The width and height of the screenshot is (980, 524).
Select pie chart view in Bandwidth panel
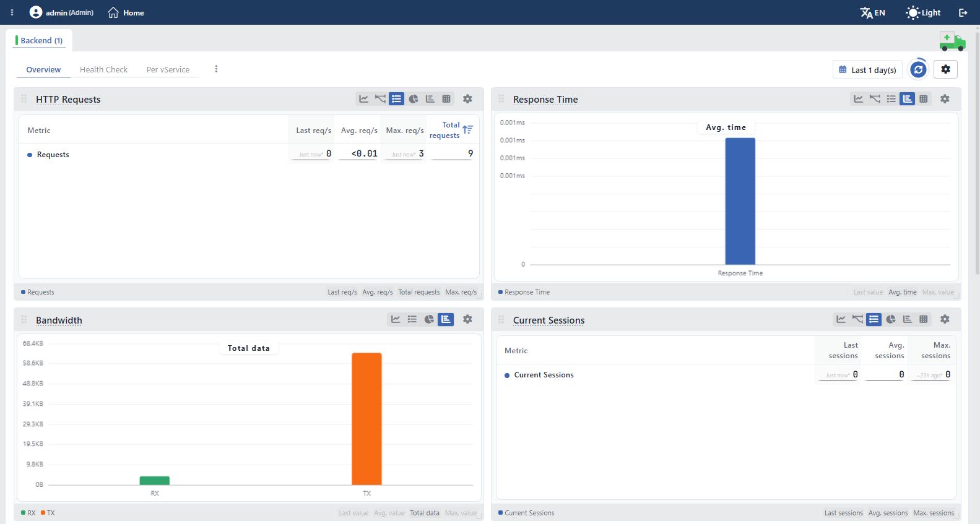[x=429, y=319]
